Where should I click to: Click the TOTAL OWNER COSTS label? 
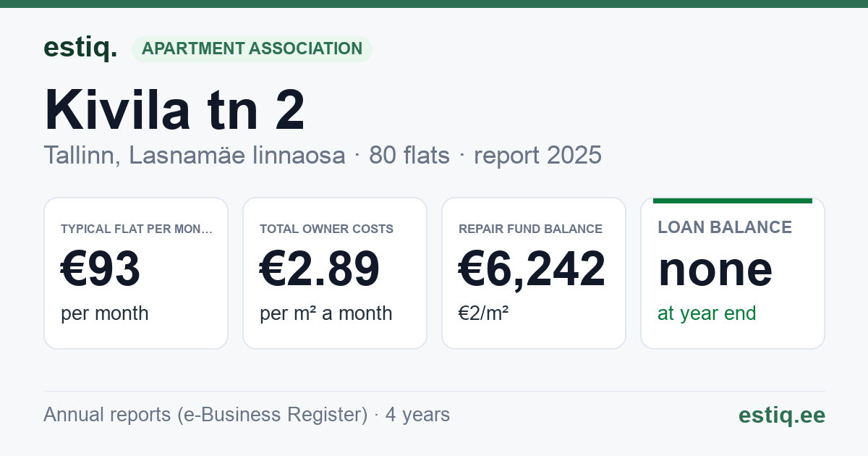327,229
